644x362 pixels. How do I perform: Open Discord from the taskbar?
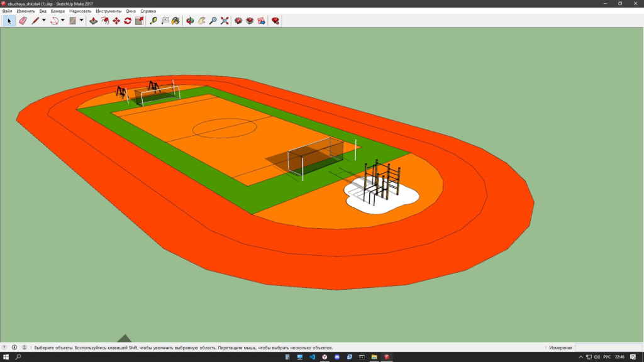coord(337,357)
